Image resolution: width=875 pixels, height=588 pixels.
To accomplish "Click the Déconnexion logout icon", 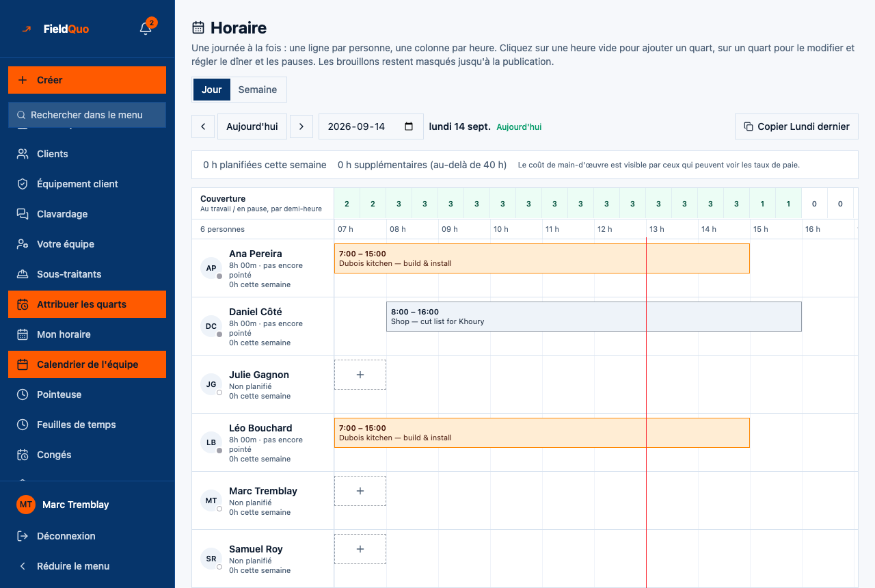I will coord(23,536).
